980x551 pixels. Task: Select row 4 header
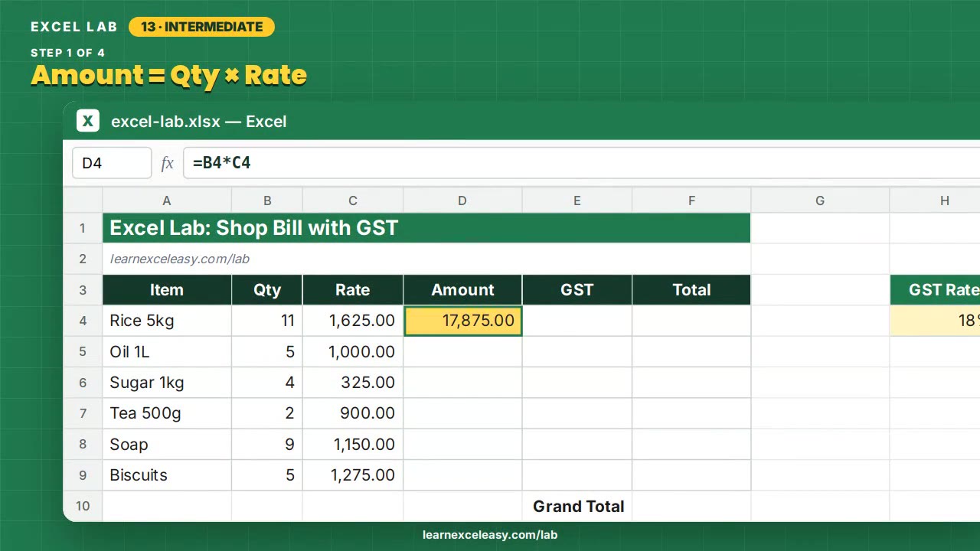(83, 321)
